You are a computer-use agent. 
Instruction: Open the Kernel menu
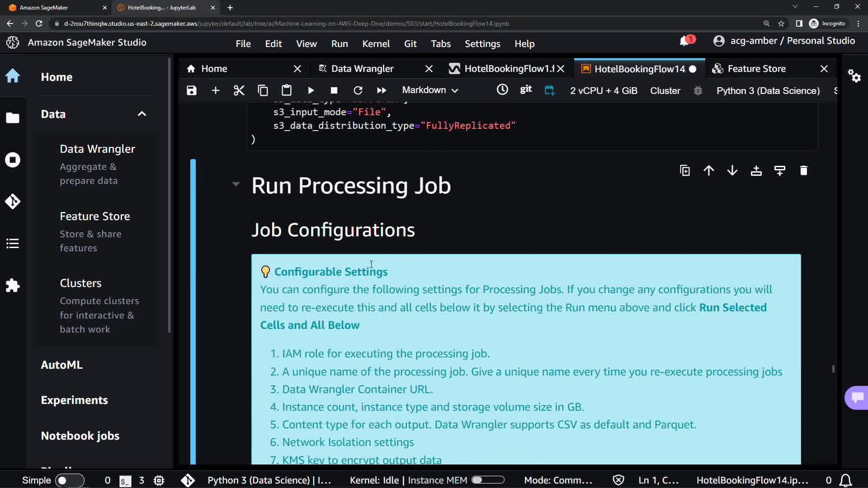click(x=375, y=44)
